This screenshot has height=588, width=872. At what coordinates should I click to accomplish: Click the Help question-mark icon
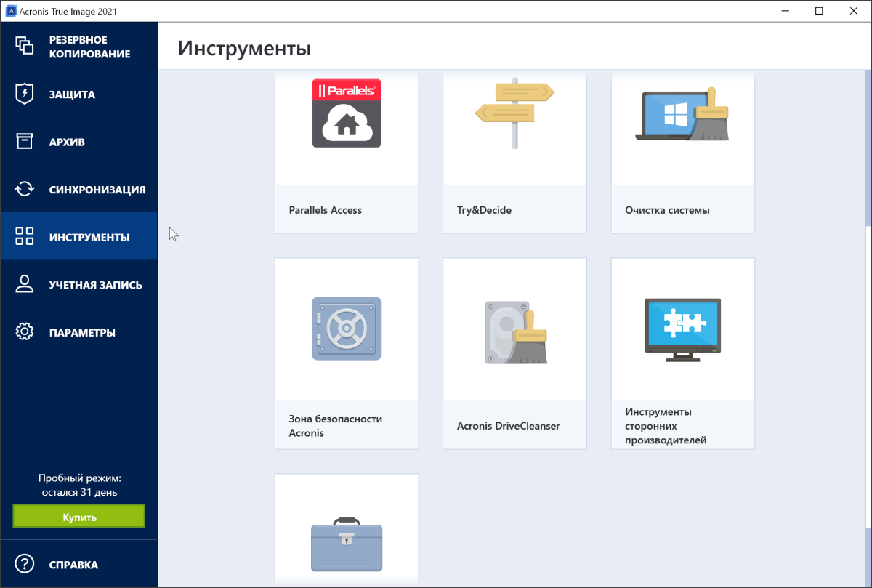[x=25, y=564]
